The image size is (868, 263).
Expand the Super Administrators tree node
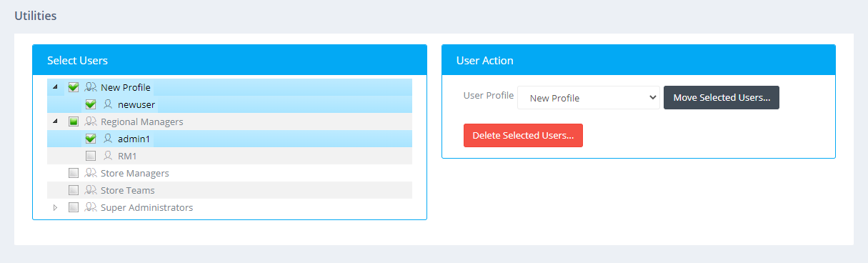(x=56, y=207)
